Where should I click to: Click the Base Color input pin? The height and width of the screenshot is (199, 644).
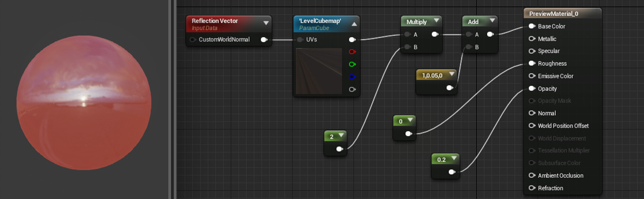pos(532,26)
